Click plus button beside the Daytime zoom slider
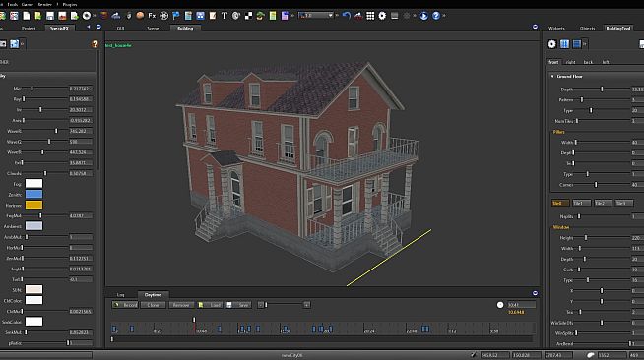The width and height of the screenshot is (644, 360). point(306,305)
